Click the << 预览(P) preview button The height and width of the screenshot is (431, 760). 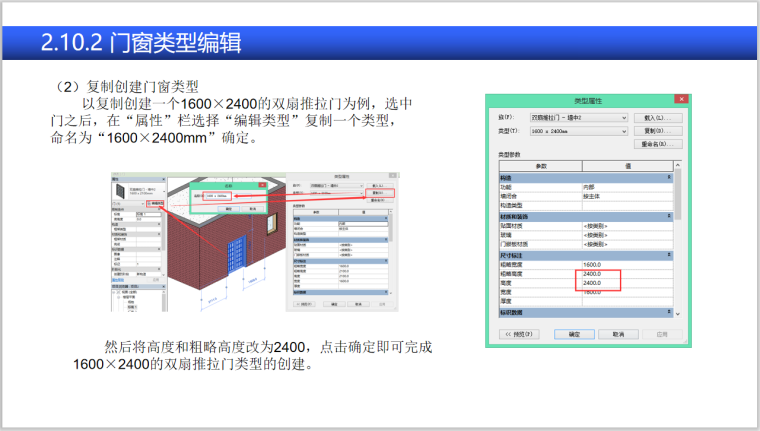click(x=520, y=334)
